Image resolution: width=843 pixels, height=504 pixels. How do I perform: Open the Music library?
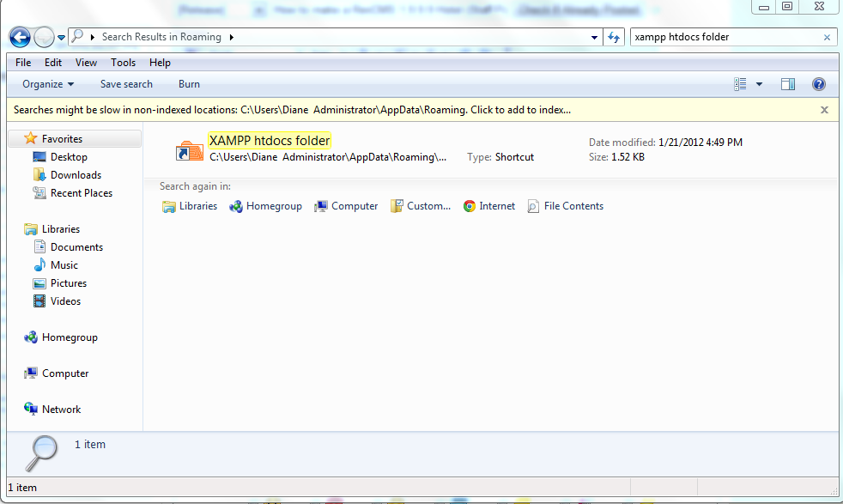[64, 265]
